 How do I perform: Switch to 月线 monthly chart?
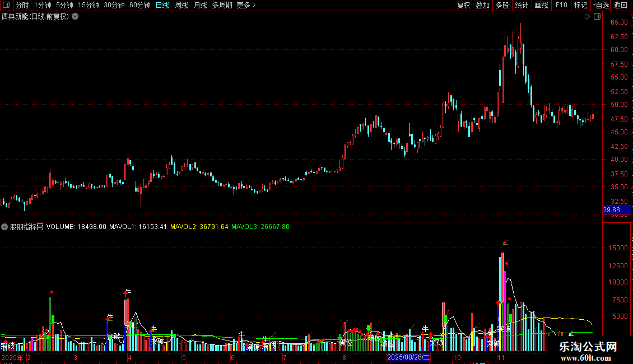[x=200, y=5]
